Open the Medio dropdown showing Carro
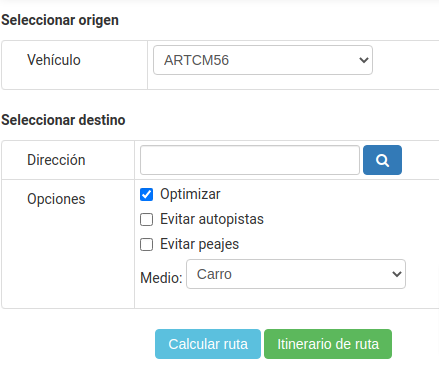 (x=296, y=274)
